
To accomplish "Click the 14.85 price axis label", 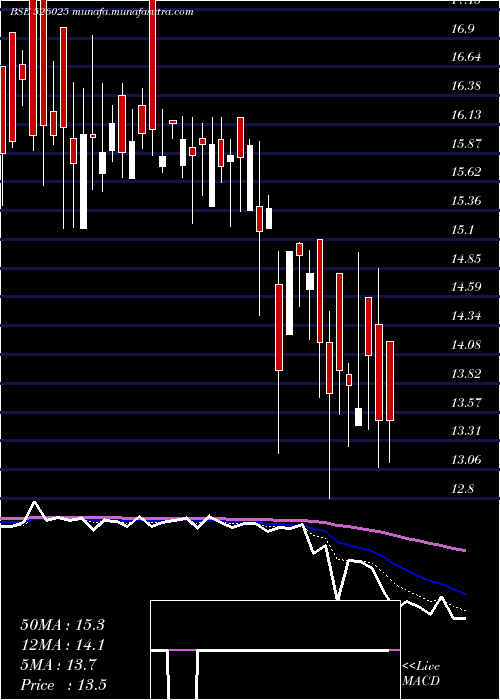I will pos(467,258).
